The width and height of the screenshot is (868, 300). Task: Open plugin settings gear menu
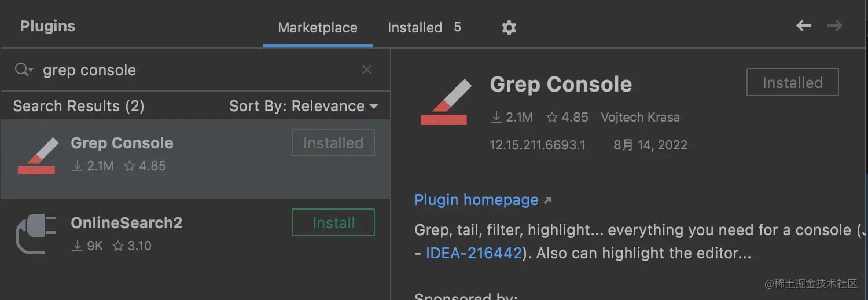click(x=509, y=28)
